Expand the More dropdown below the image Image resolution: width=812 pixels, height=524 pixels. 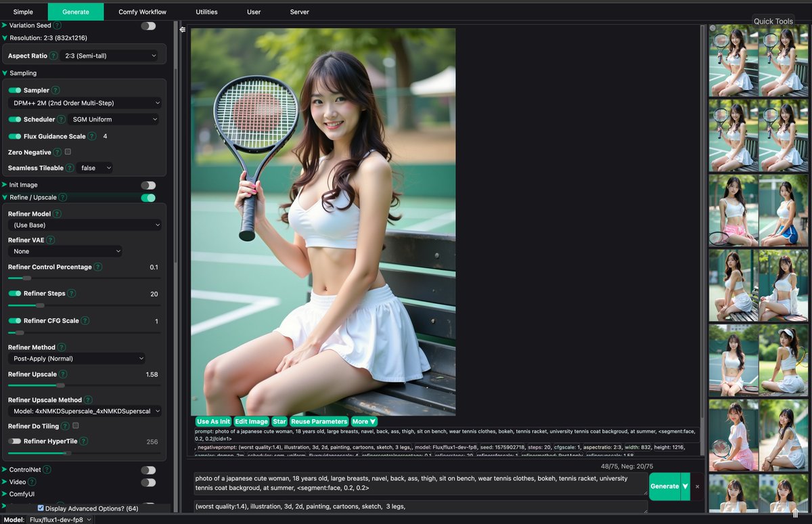(363, 421)
